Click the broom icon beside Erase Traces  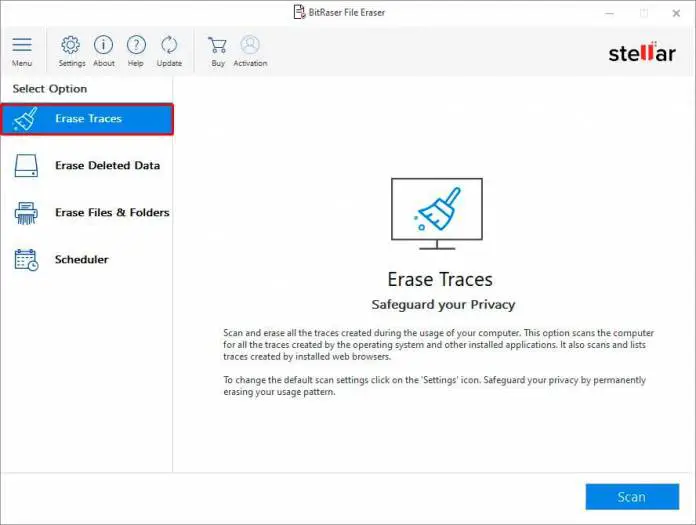(25, 119)
